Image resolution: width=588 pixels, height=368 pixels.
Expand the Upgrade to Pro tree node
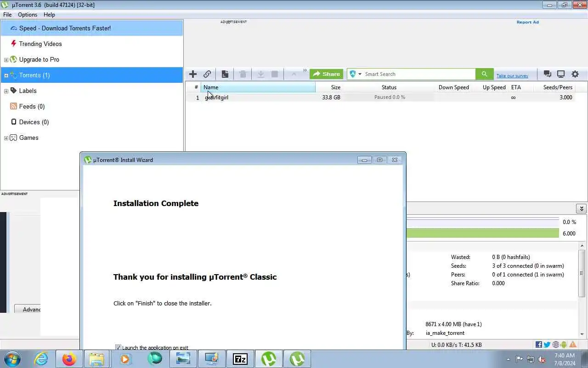tap(6, 60)
